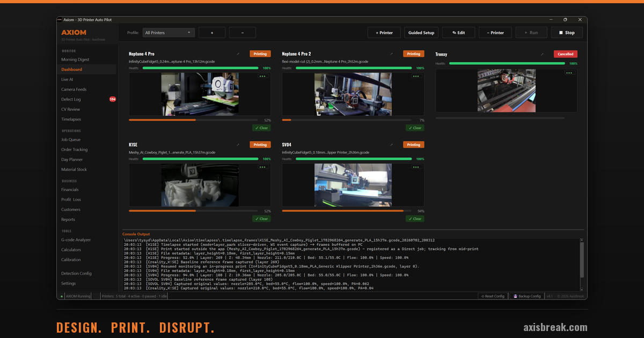Clear the SV04 card

coord(415,218)
